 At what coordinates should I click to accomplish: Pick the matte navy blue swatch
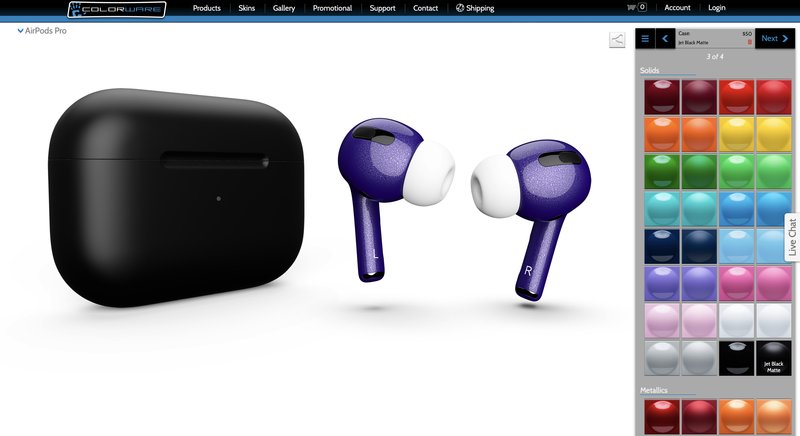click(699, 246)
